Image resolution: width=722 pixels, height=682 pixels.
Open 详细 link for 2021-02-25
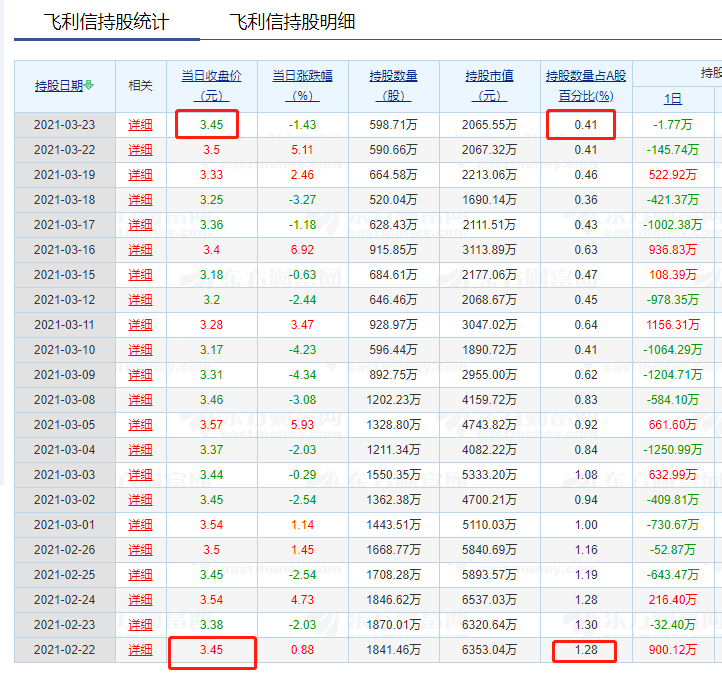tap(140, 575)
